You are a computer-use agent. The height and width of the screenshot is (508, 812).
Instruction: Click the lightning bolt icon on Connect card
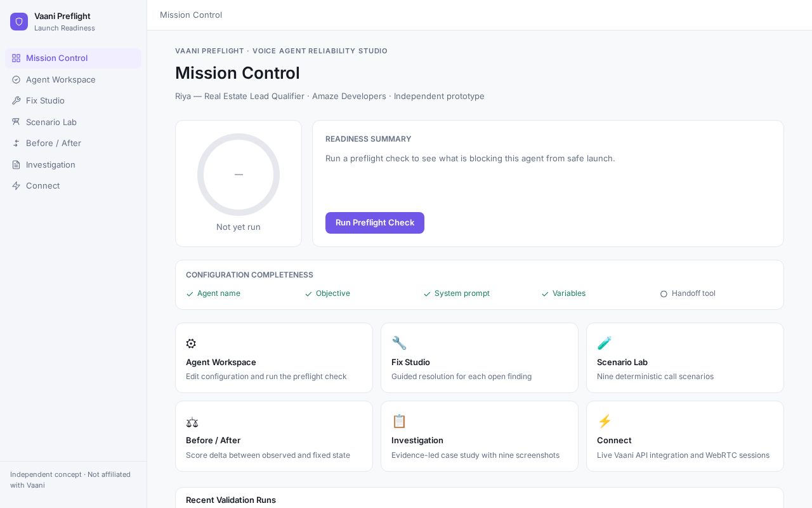(605, 421)
